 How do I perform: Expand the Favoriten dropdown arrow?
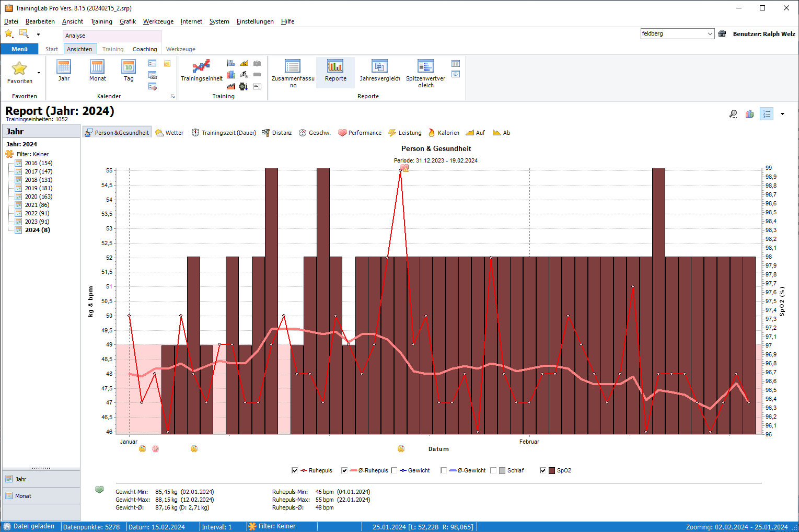(39, 73)
